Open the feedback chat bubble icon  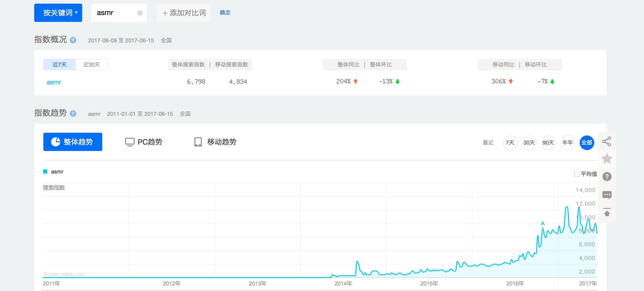607,195
